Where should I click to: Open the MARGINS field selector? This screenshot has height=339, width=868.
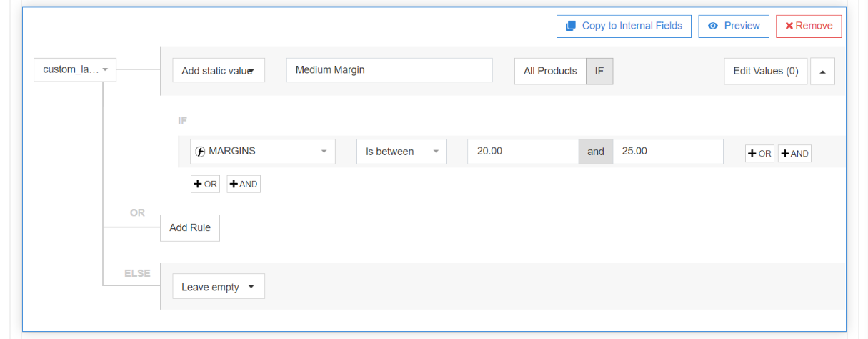click(x=262, y=152)
